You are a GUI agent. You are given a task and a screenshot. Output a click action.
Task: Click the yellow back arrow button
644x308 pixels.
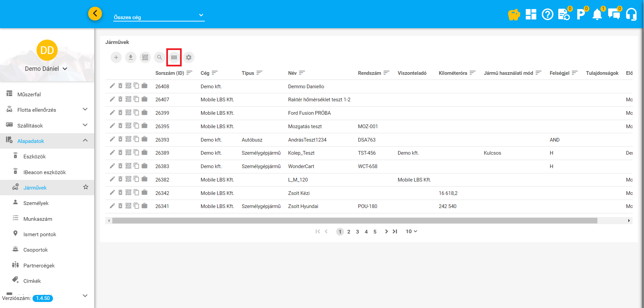tap(95, 13)
